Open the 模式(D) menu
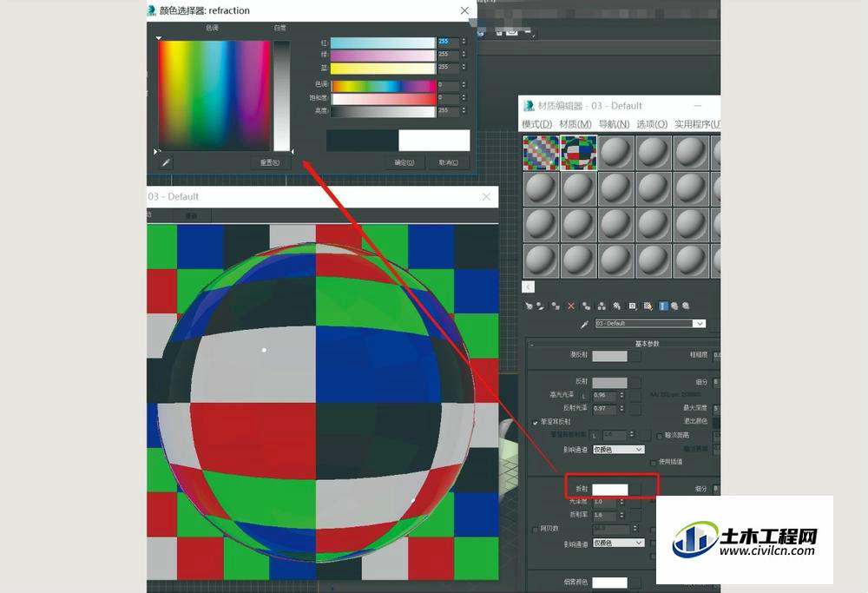Image resolution: width=868 pixels, height=593 pixels. point(537,124)
